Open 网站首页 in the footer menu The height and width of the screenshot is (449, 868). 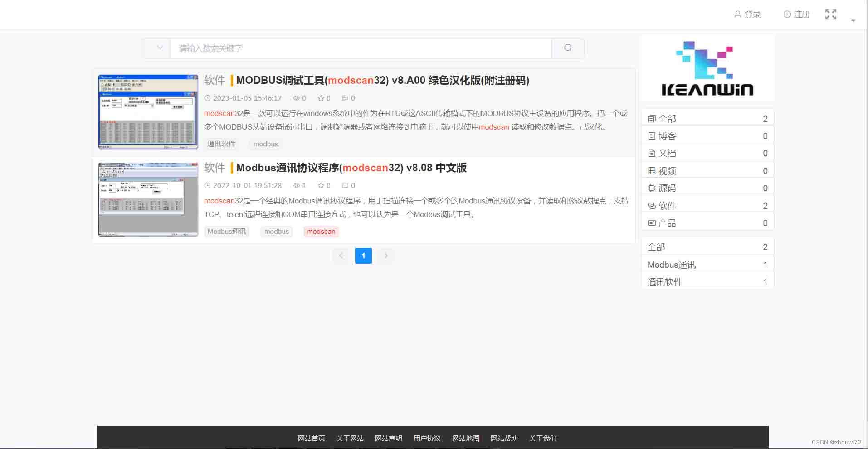[x=311, y=438]
